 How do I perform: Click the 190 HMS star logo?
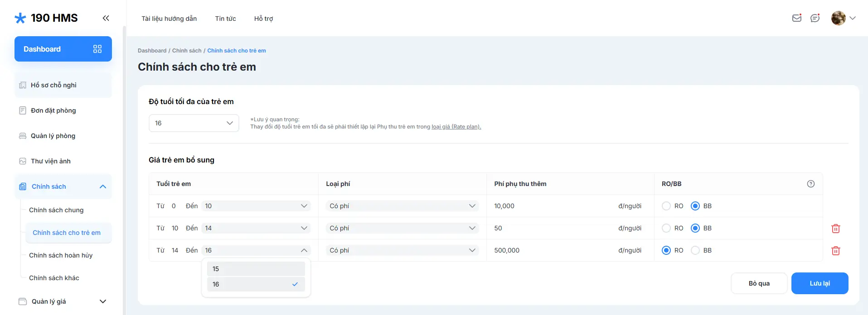point(20,18)
